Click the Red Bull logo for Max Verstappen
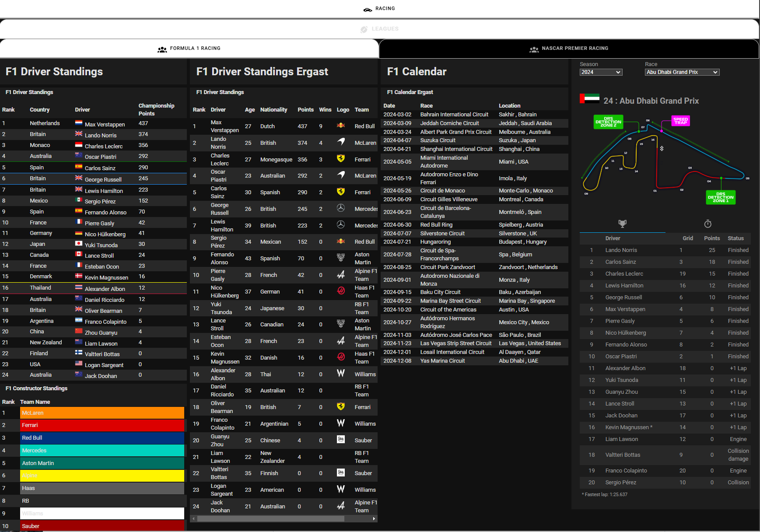Image resolution: width=760 pixels, height=532 pixels. click(x=341, y=126)
